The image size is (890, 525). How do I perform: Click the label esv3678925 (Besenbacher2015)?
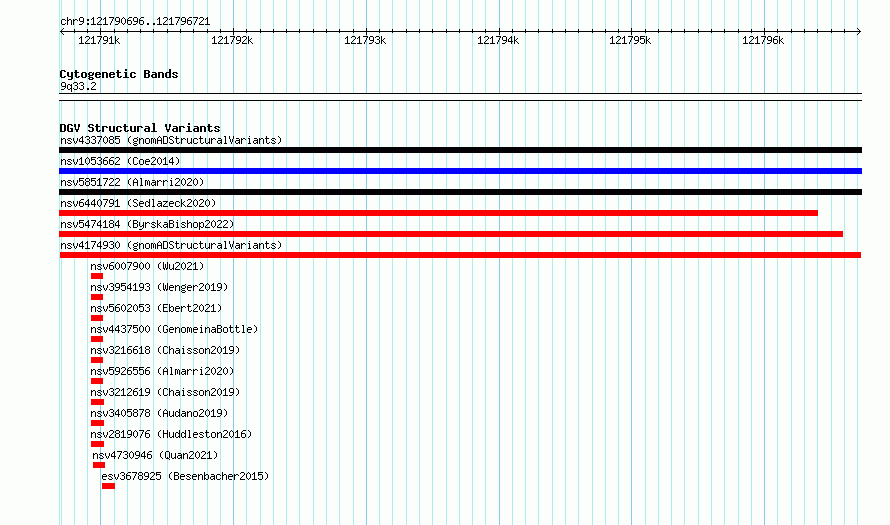[x=185, y=476]
